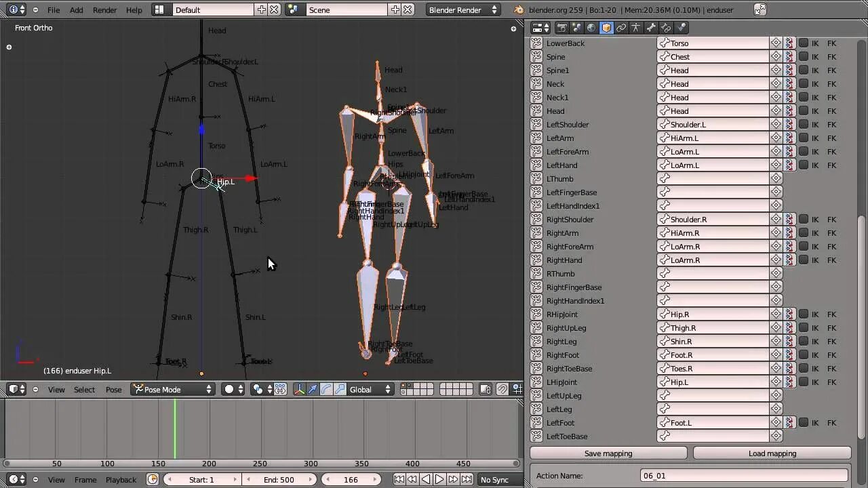
Task: Click the Load mapping button
Action: [x=772, y=453]
